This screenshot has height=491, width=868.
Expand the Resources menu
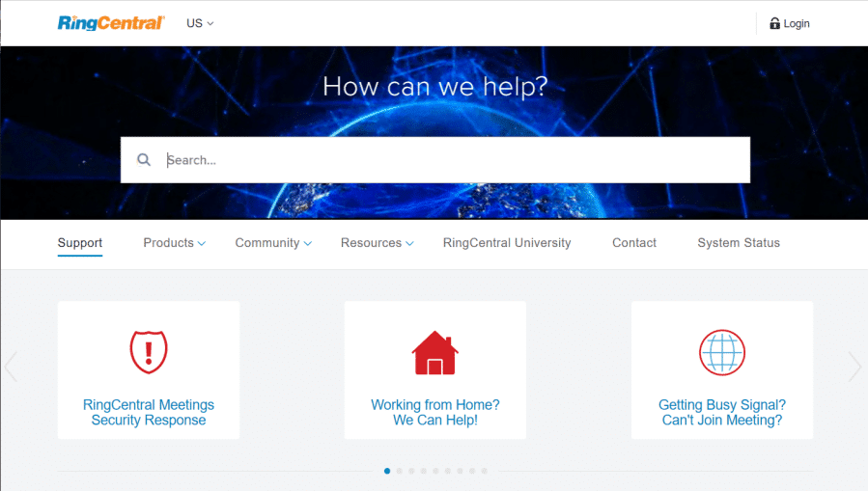coord(377,243)
